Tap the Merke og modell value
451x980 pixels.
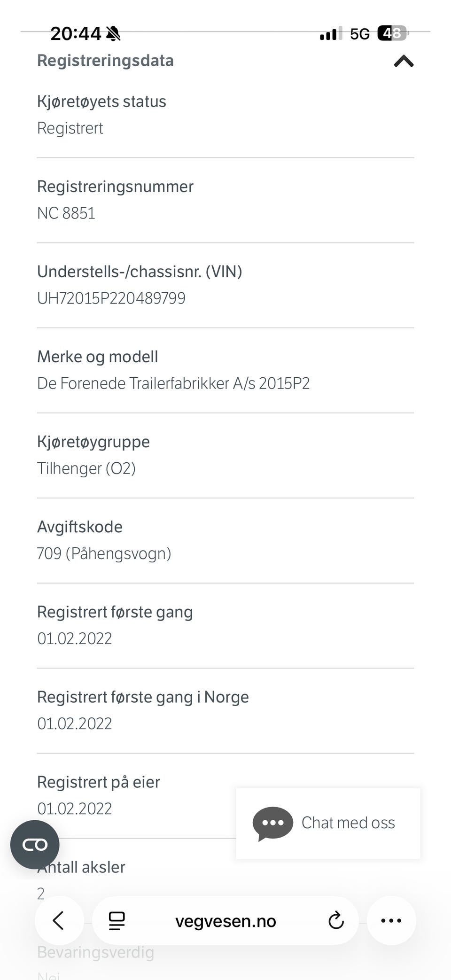point(173,383)
